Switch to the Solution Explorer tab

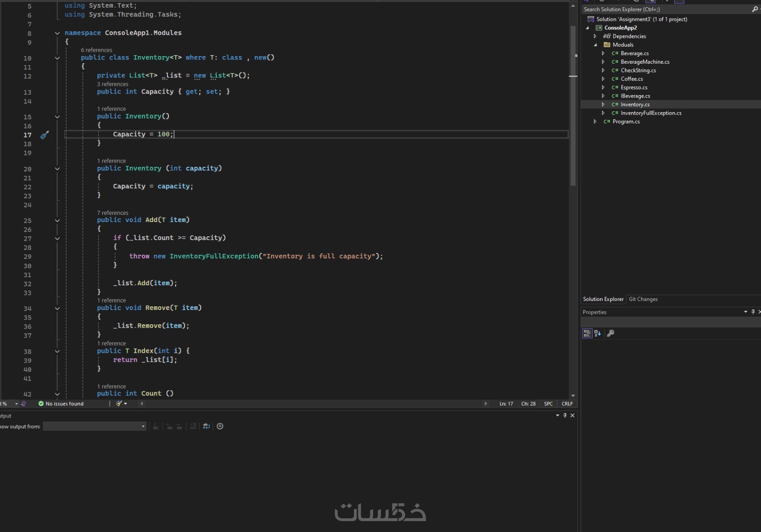pos(603,299)
